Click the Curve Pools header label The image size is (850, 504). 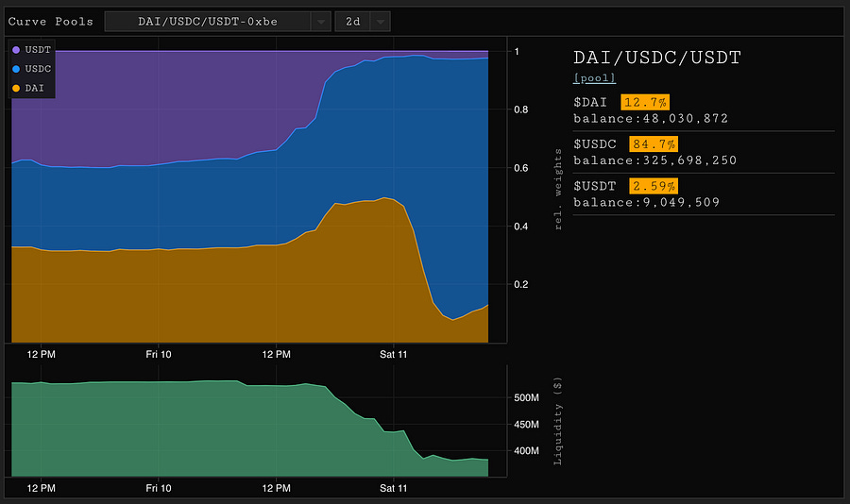pyautogui.click(x=50, y=22)
